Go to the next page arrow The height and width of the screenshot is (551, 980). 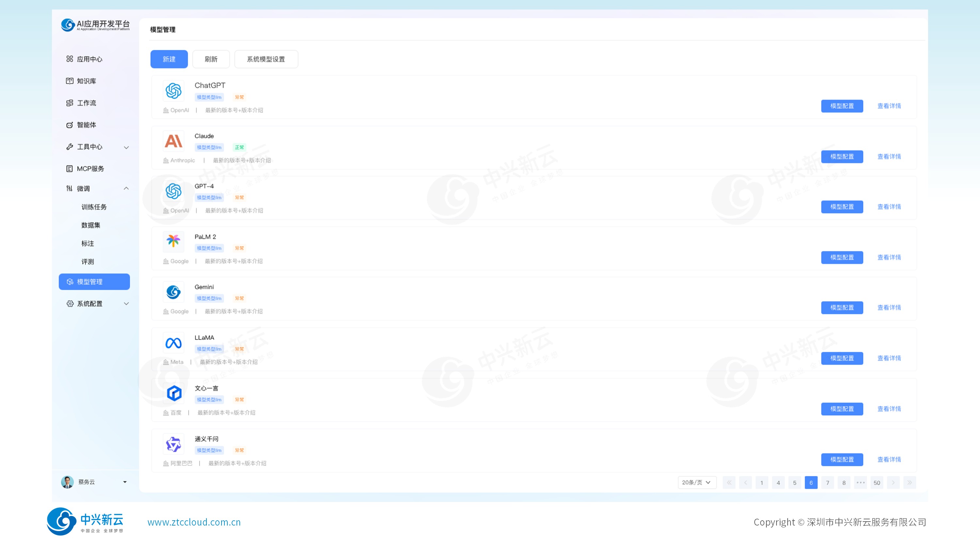(893, 482)
